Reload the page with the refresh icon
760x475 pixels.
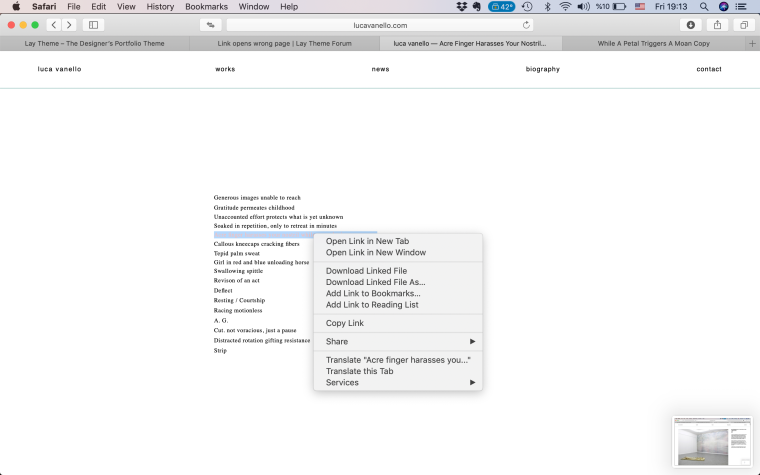point(526,25)
